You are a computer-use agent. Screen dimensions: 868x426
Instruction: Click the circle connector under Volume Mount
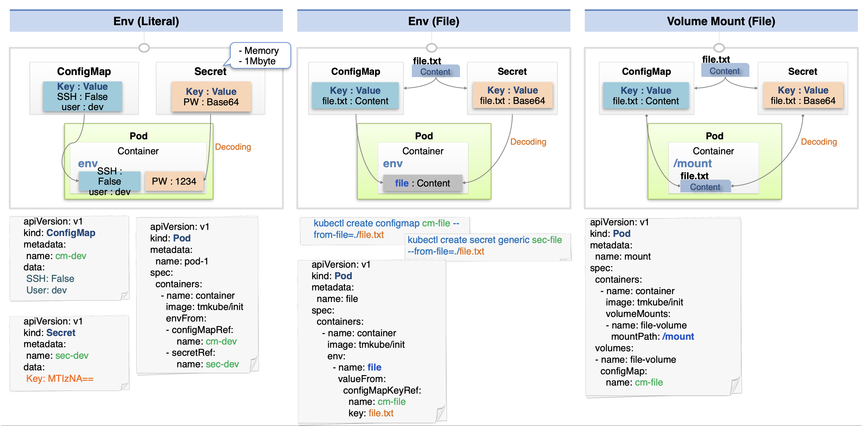719,48
